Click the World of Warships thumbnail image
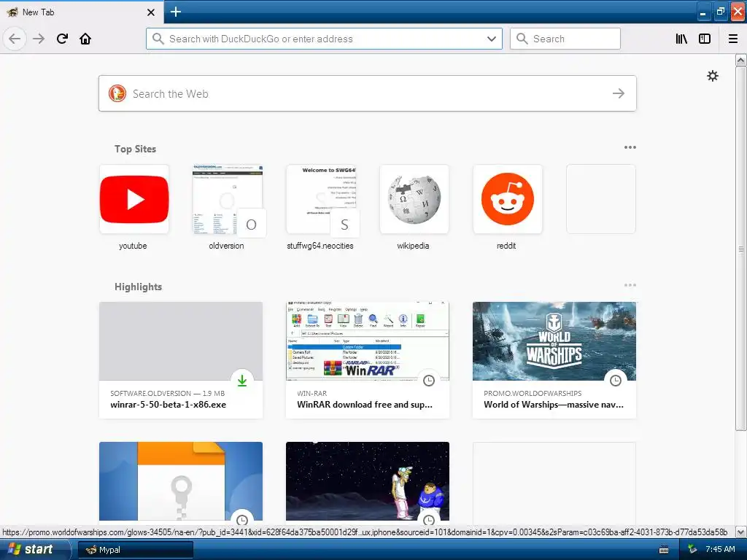 (554, 341)
